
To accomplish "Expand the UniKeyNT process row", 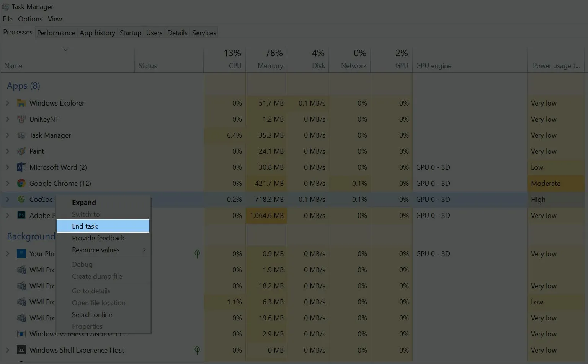I will [x=7, y=119].
